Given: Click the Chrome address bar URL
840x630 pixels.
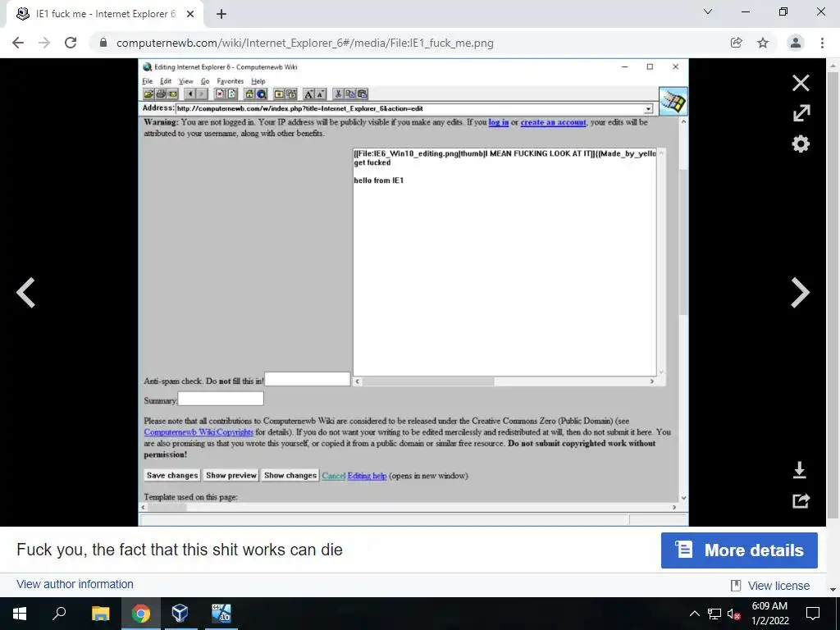Looking at the screenshot, I should (305, 43).
